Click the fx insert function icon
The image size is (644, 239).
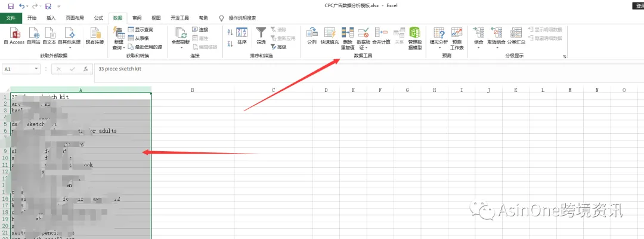pyautogui.click(x=85, y=69)
